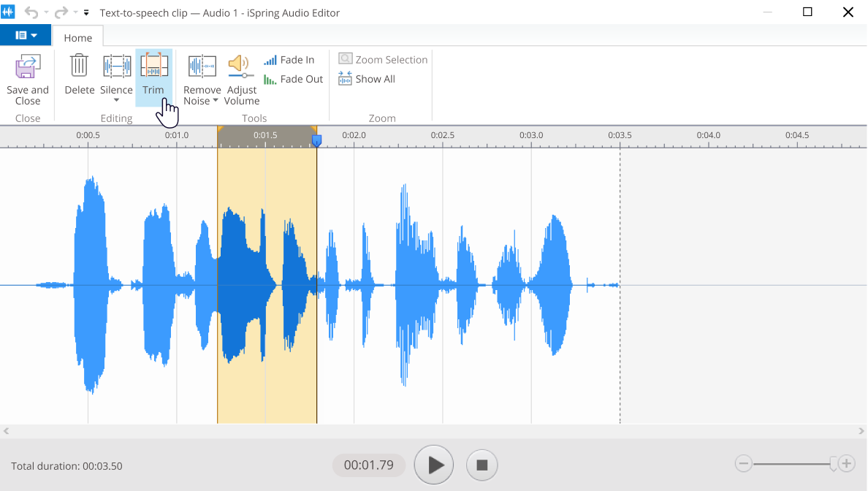This screenshot has height=491, width=868.
Task: Apply a Fade Out to the clip
Action: [293, 79]
